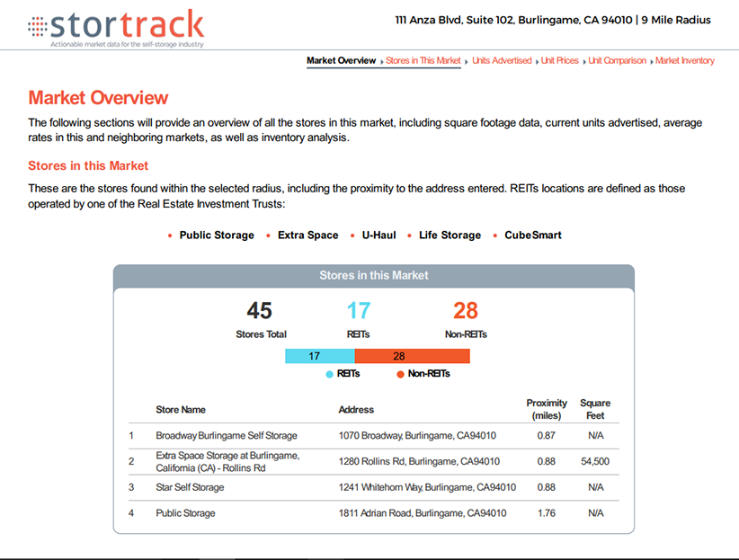Click the Public Storage REIT bullet item
This screenshot has width=739, height=560.
(217, 236)
